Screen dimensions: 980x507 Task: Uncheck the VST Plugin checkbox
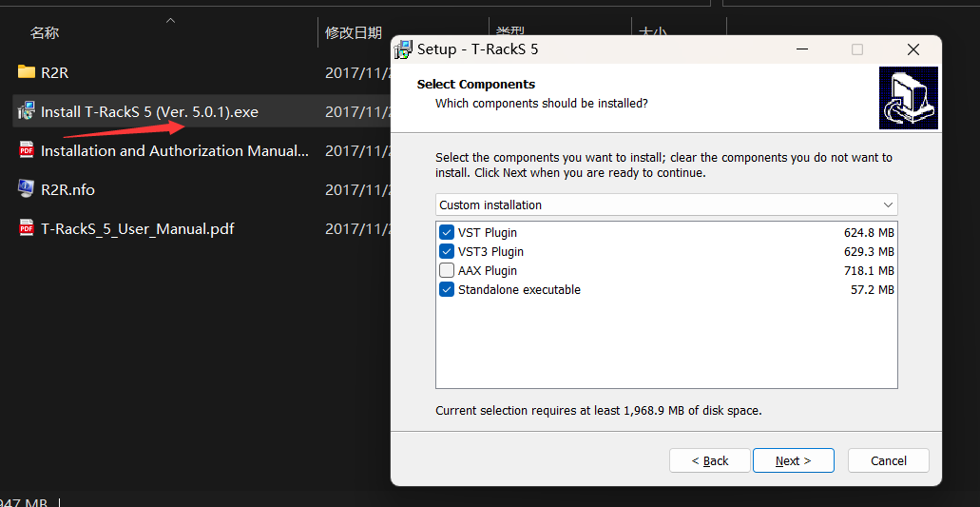447,233
